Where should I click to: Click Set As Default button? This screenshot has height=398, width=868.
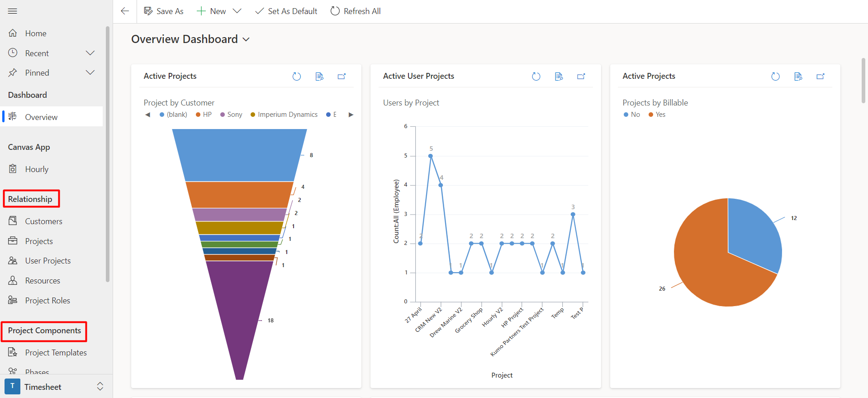(x=286, y=11)
